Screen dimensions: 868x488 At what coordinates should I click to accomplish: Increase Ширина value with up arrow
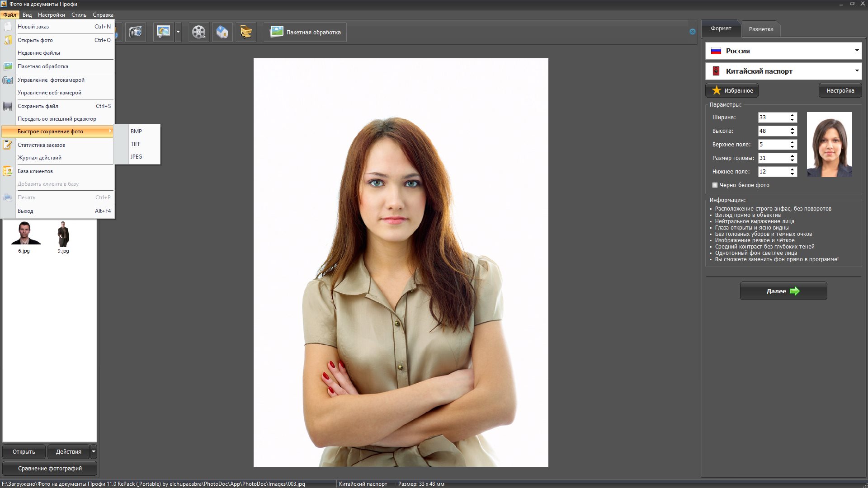pyautogui.click(x=792, y=115)
